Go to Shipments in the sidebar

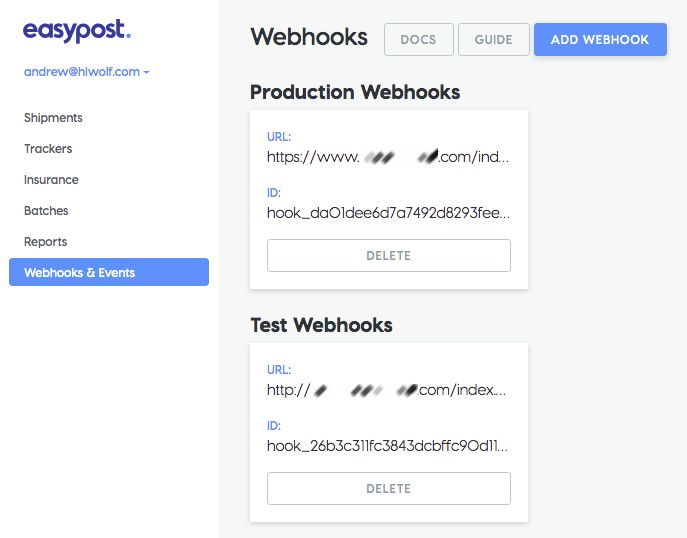pos(53,118)
